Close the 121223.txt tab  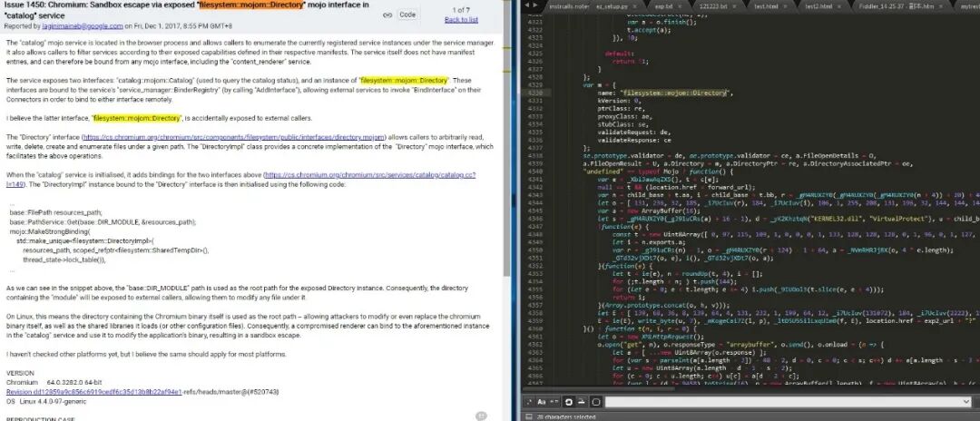tap(734, 6)
